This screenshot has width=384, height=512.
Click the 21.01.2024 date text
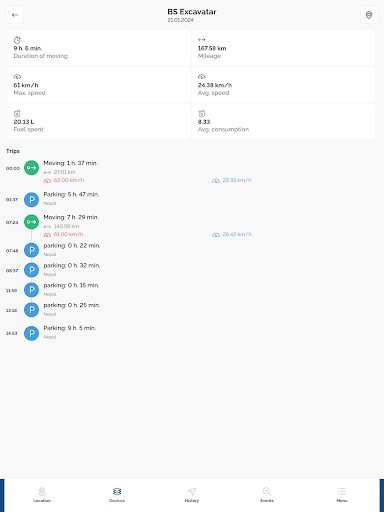(x=180, y=20)
